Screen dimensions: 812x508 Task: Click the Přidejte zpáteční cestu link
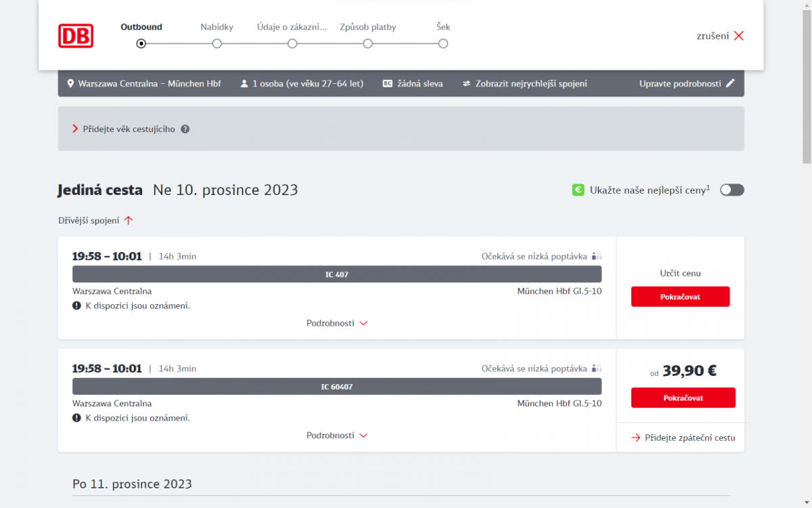683,438
